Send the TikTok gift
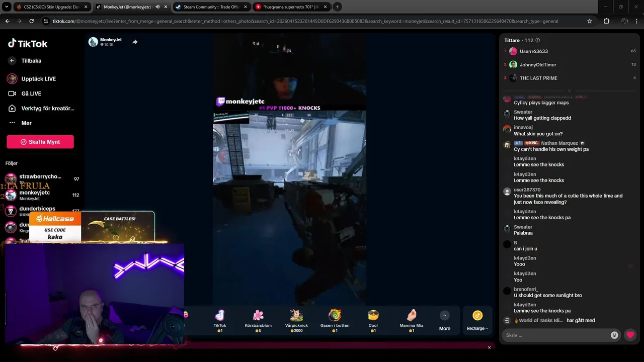644x362 pixels. (220, 320)
